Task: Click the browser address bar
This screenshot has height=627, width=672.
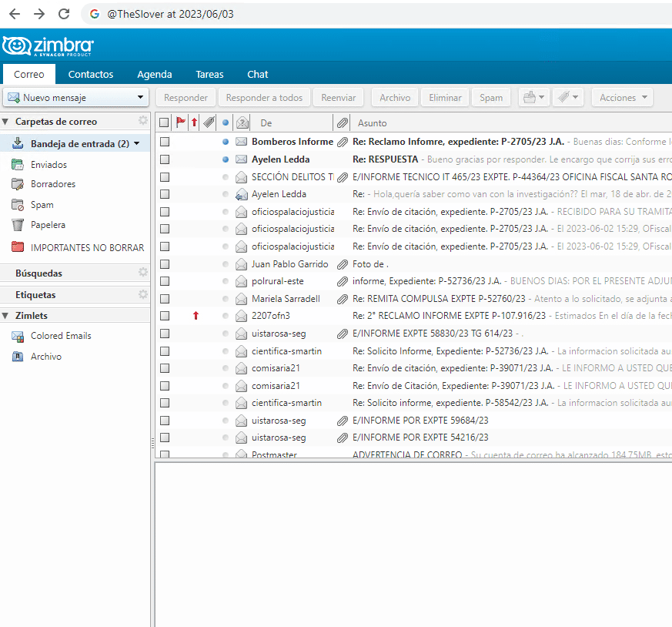Action: click(x=377, y=14)
